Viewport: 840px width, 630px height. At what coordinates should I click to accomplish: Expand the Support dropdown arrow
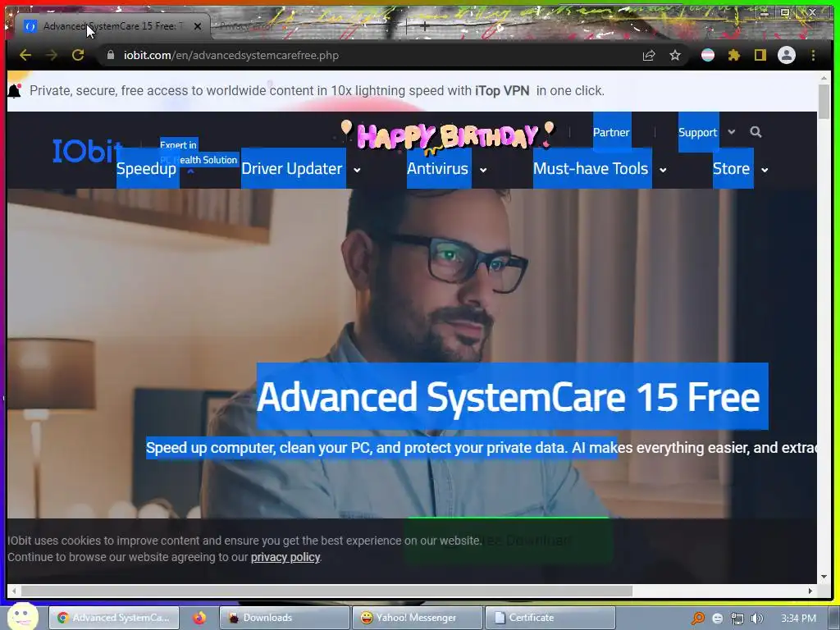click(x=731, y=132)
